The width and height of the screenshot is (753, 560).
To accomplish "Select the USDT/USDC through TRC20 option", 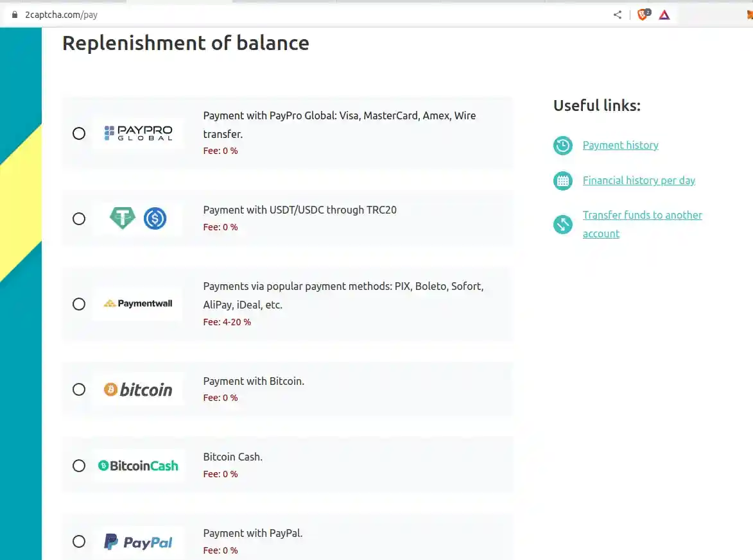I will [78, 219].
